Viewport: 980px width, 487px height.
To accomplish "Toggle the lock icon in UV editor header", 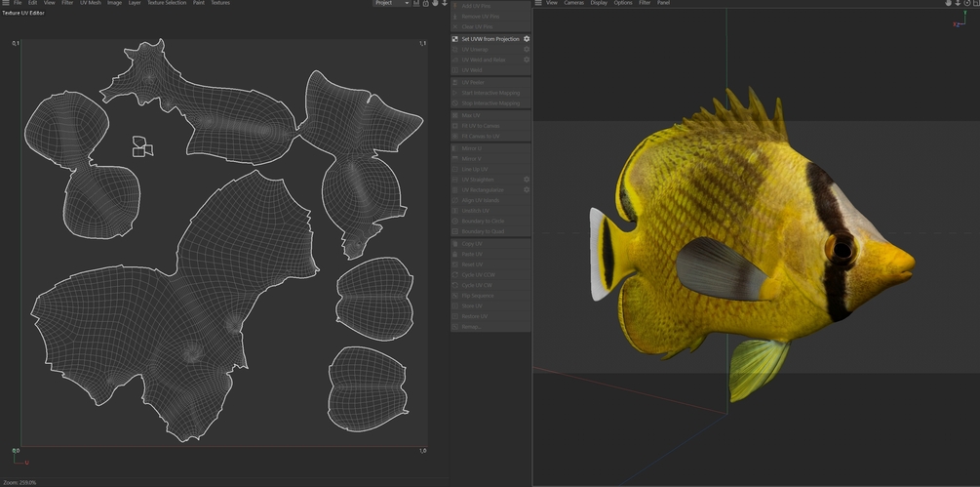I will point(425,3).
